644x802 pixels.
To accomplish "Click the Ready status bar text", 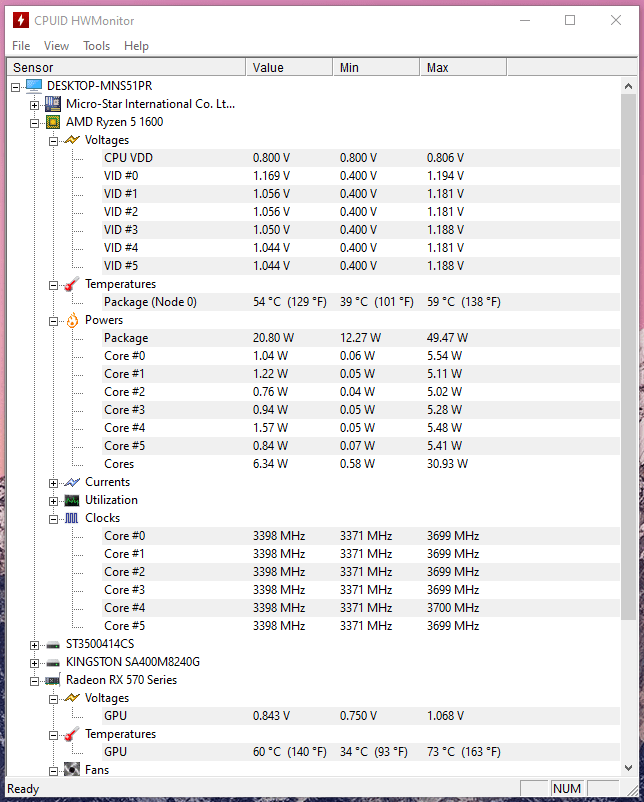I will tap(23, 789).
